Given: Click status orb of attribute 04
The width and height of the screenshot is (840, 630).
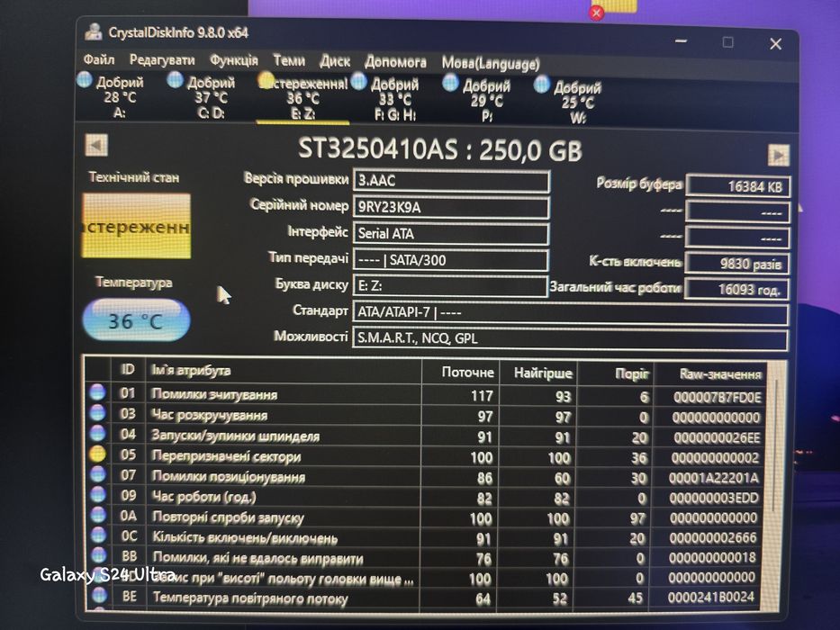Looking at the screenshot, I should (98, 432).
